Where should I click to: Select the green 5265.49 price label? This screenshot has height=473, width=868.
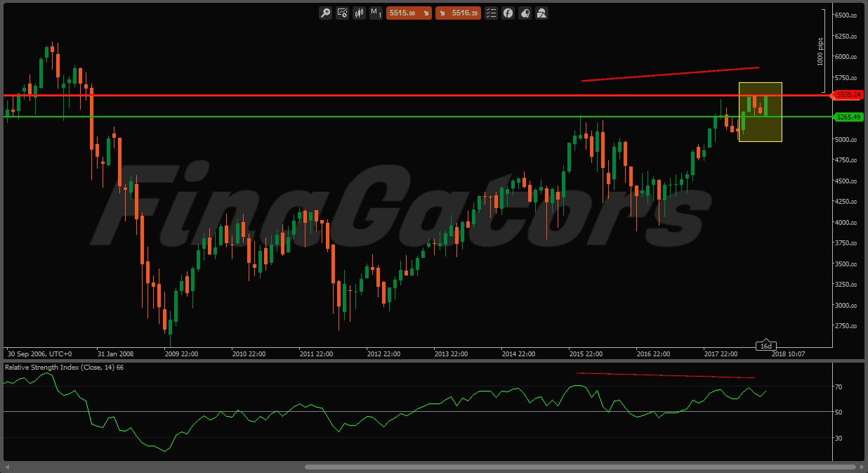(847, 117)
